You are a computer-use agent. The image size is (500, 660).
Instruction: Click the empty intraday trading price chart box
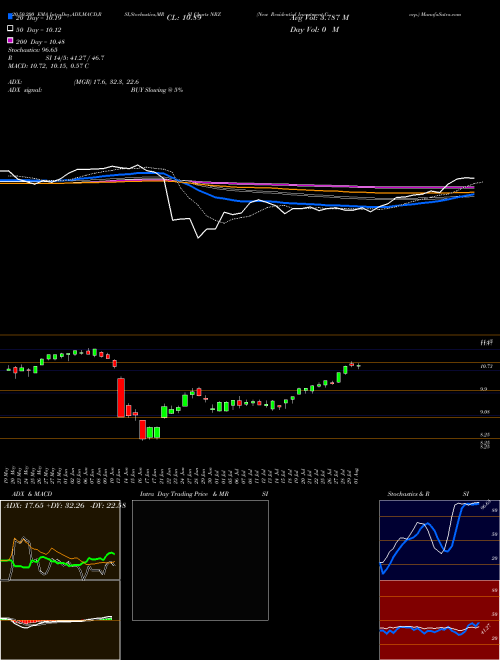[200, 560]
